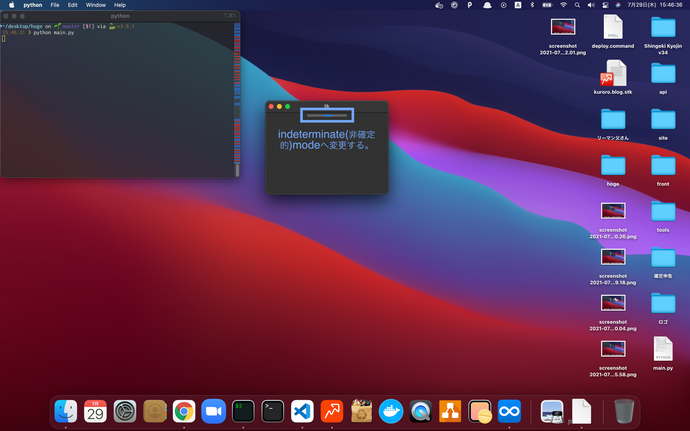Open Contacts from the Dock
690x431 pixels.
tap(154, 411)
